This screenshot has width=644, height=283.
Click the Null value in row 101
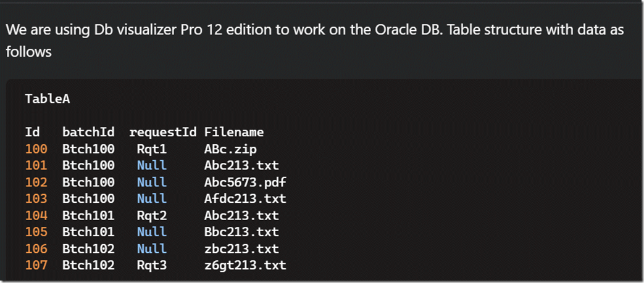[151, 166]
